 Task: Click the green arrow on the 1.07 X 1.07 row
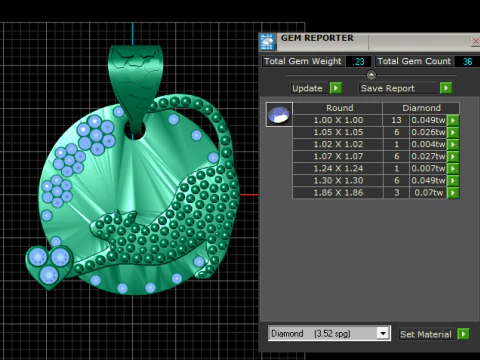pyautogui.click(x=453, y=156)
